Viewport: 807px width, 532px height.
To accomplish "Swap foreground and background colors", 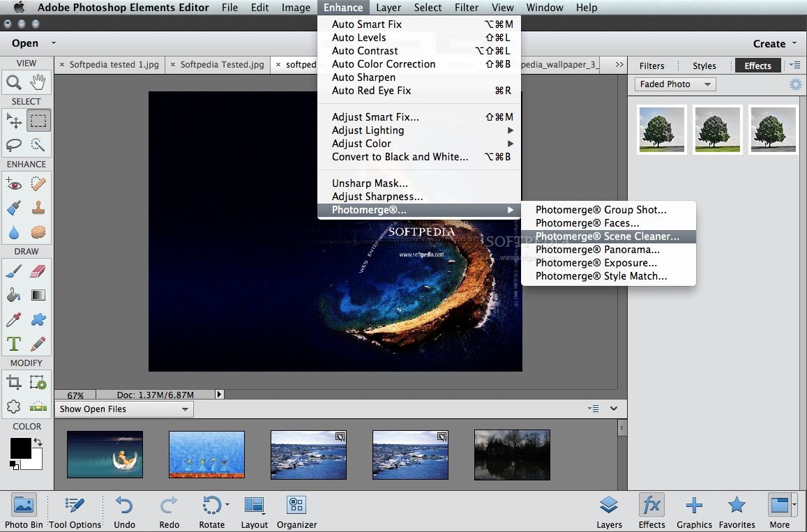I will point(38,442).
